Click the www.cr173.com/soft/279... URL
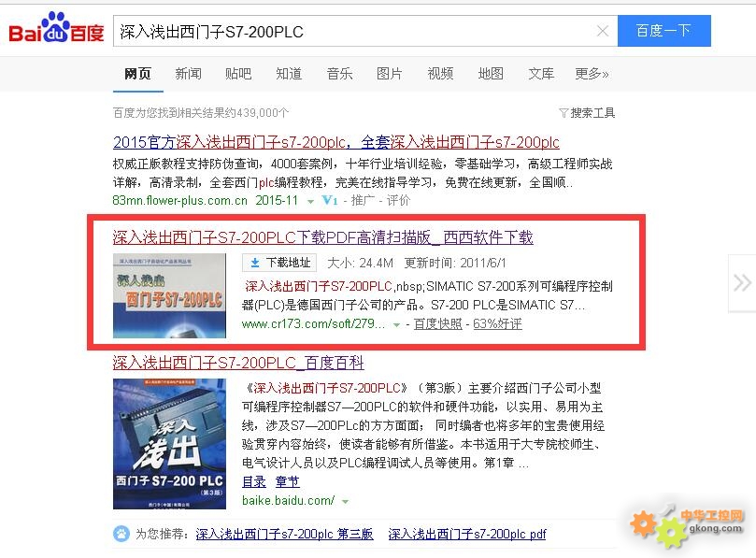The width and height of the screenshot is (756, 558). (x=313, y=323)
